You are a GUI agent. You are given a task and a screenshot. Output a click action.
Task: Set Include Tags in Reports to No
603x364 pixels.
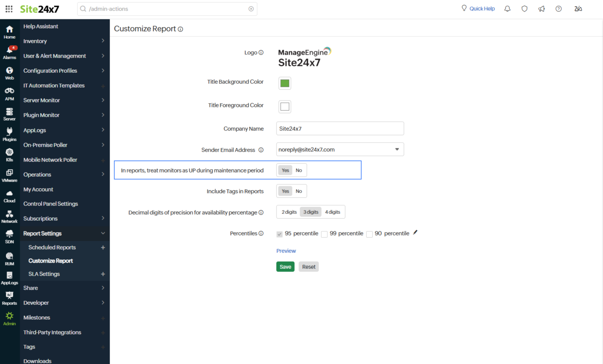tap(299, 191)
